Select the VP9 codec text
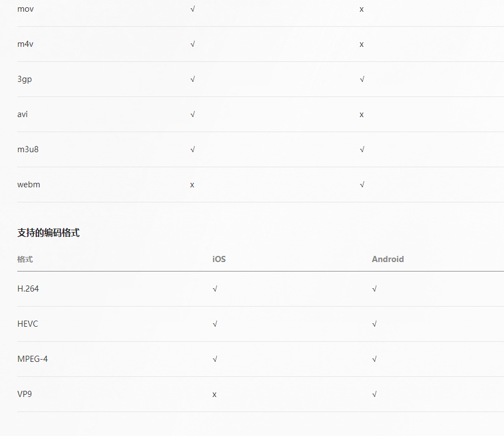504x436 pixels. point(25,394)
